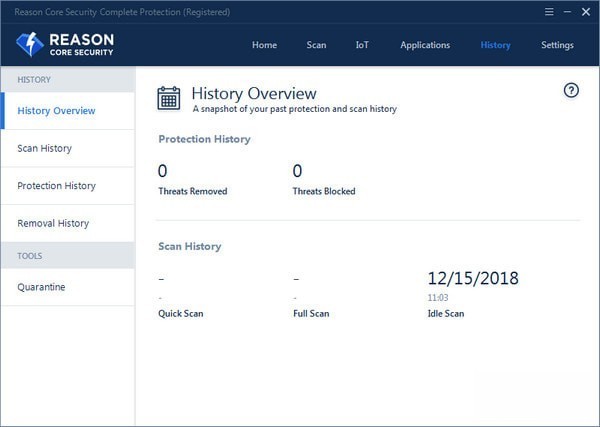Click the window title text in title bar
600x427 pixels.
(x=122, y=12)
